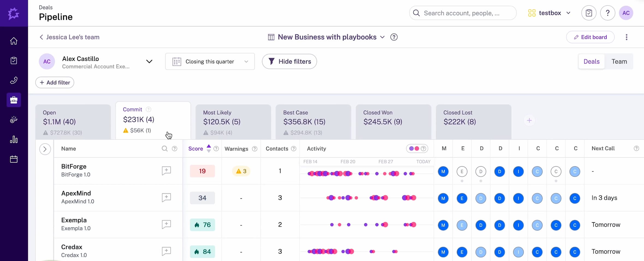Toggle Credax M playbook circle
The image size is (644, 261).
pos(443,252)
